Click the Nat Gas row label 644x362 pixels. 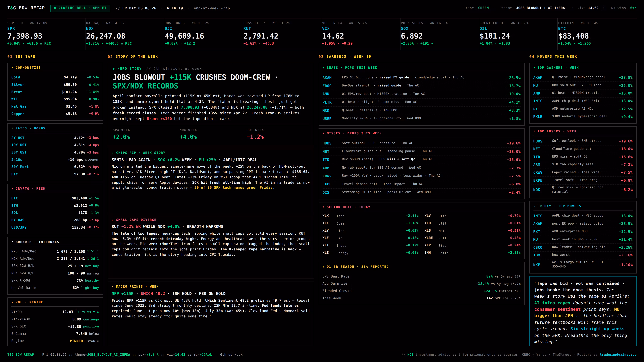click(x=19, y=106)
